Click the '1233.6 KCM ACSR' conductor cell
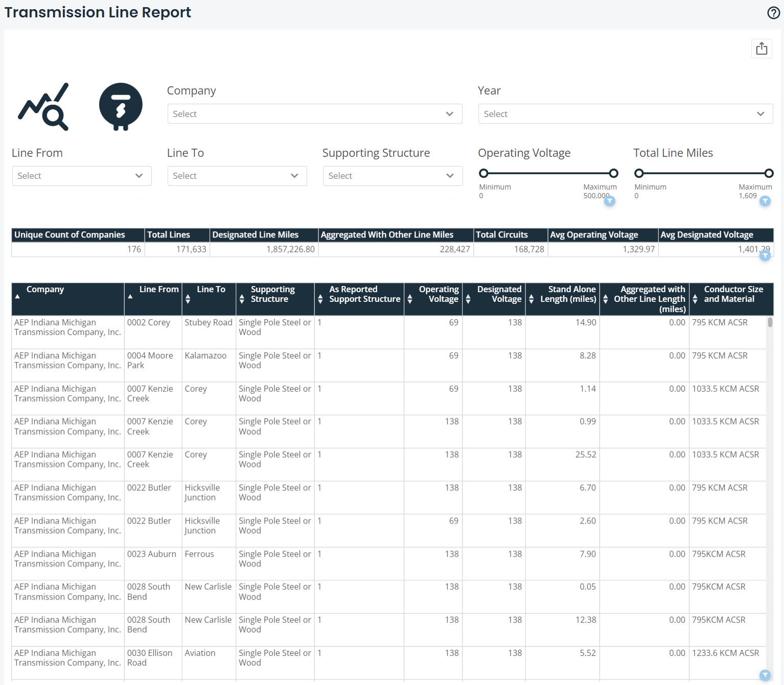This screenshot has width=784, height=685. pos(727,663)
